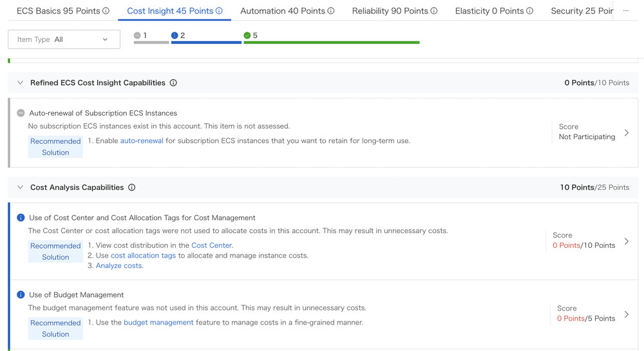
Task: Switch to the Automation 40 Points tab
Action: [282, 11]
